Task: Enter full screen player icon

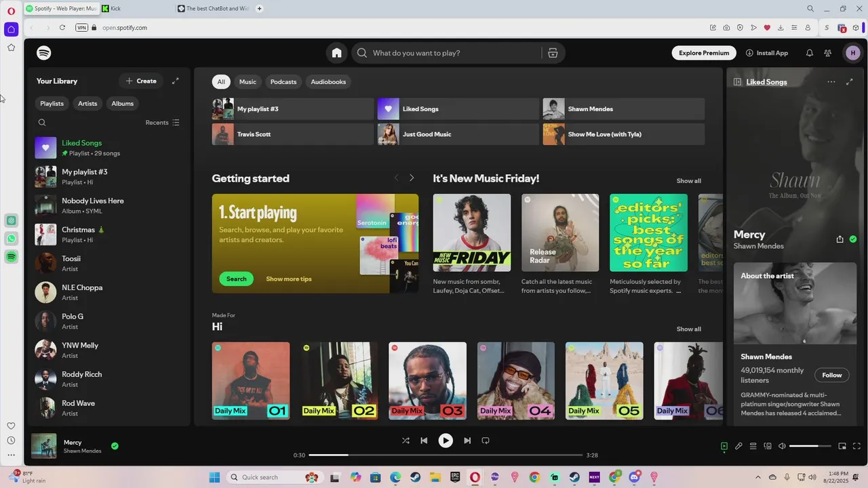Action: [856, 446]
